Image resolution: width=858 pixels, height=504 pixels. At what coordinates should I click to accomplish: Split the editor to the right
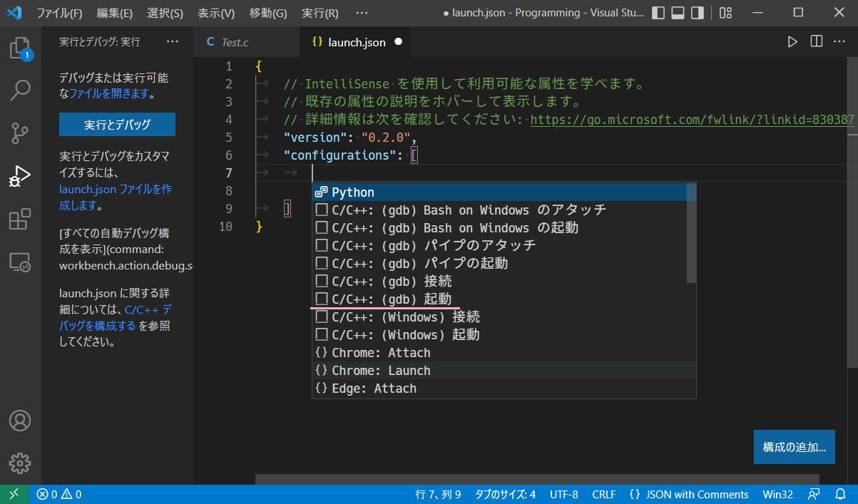[x=817, y=42]
